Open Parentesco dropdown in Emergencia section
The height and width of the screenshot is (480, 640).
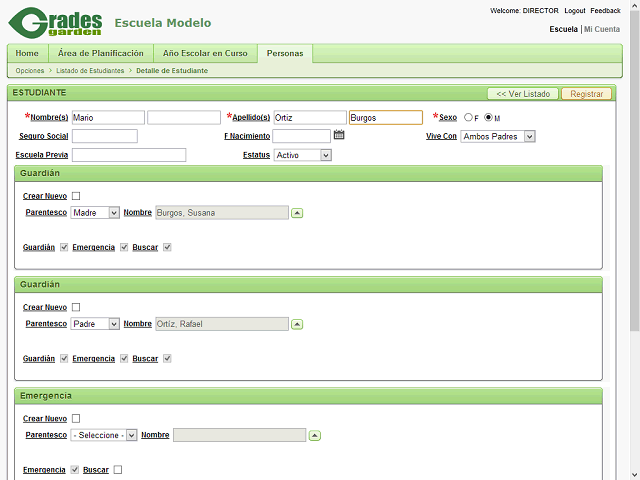[104, 435]
